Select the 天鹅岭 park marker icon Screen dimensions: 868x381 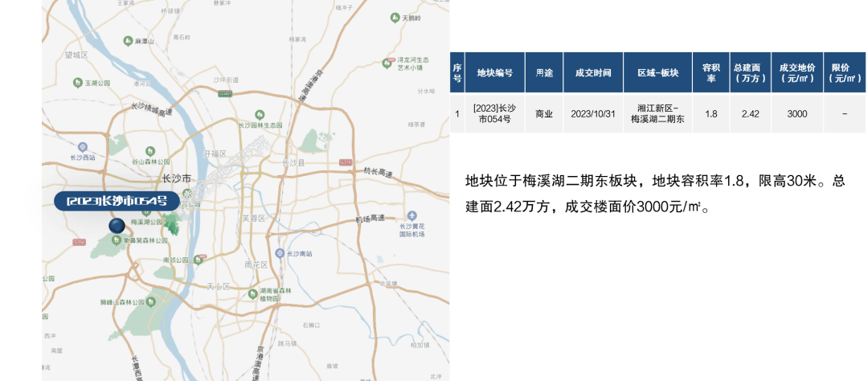pos(395,17)
